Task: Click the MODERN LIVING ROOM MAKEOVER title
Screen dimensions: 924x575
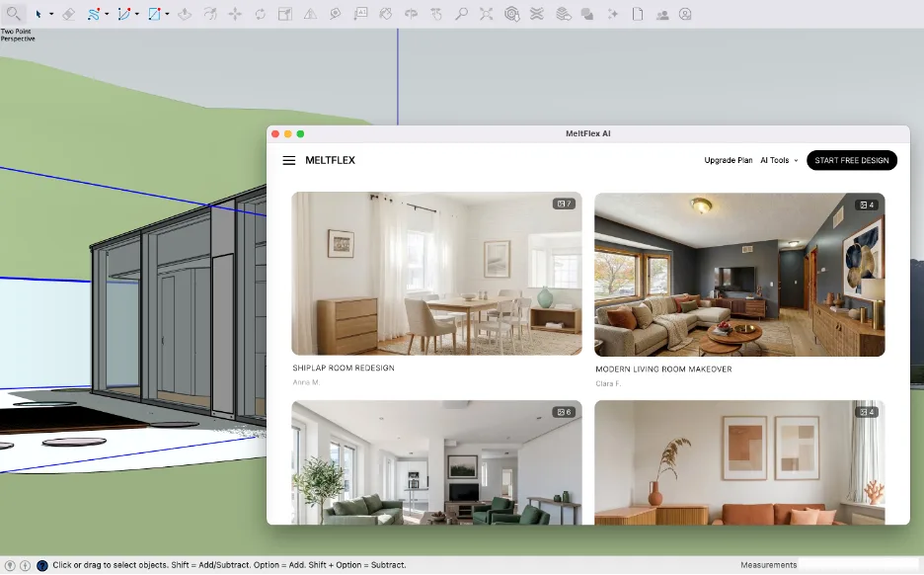Action: click(663, 370)
